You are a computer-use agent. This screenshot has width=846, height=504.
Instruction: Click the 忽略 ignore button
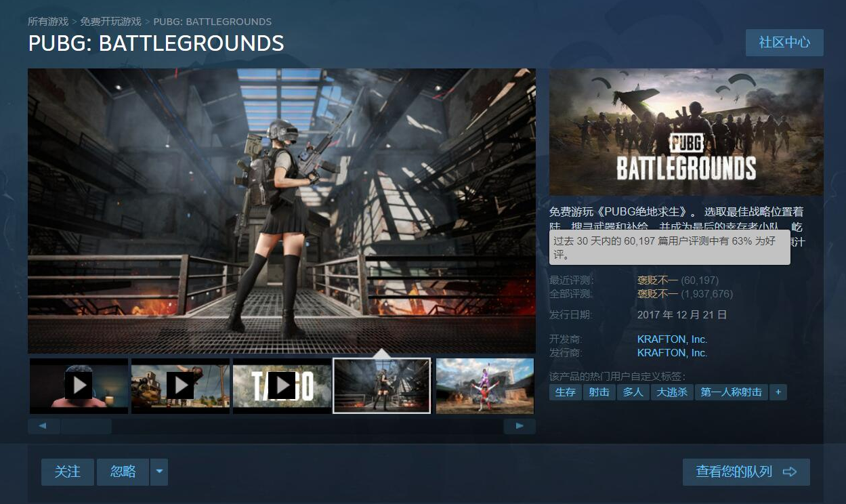[x=123, y=471]
